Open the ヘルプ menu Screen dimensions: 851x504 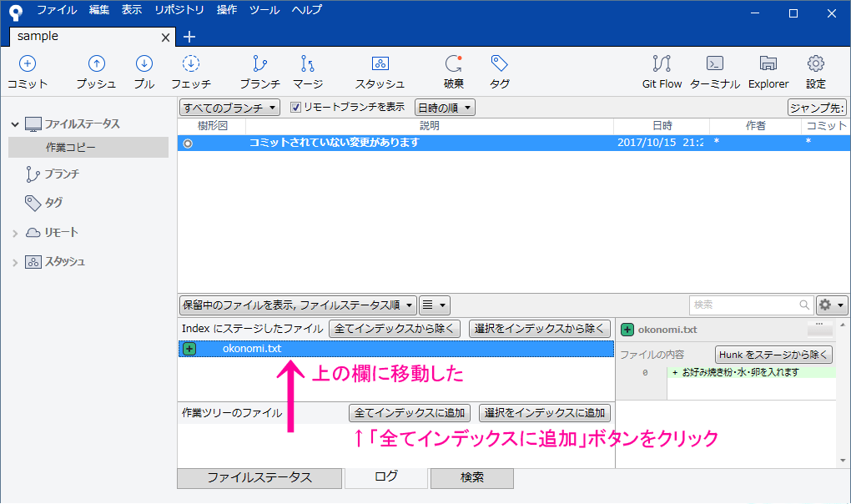307,10
